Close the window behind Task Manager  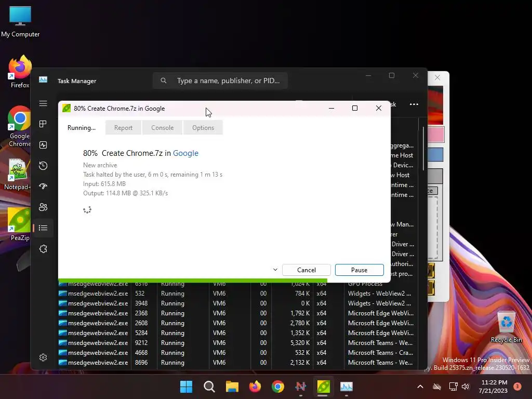click(437, 78)
